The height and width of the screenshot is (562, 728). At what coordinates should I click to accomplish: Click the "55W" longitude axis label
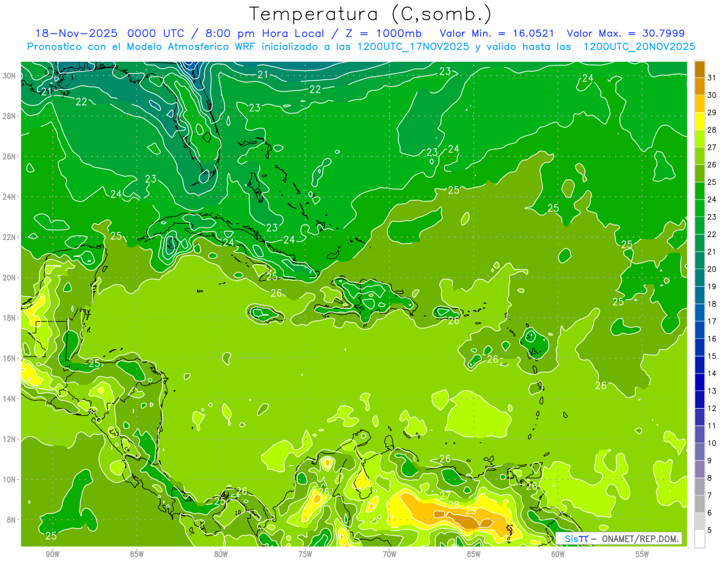(642, 554)
